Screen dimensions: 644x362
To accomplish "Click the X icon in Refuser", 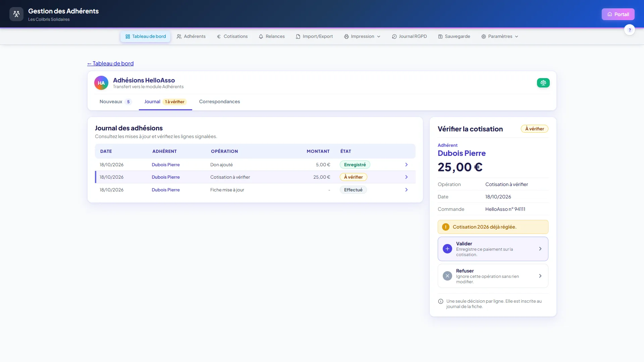I will pyautogui.click(x=447, y=276).
